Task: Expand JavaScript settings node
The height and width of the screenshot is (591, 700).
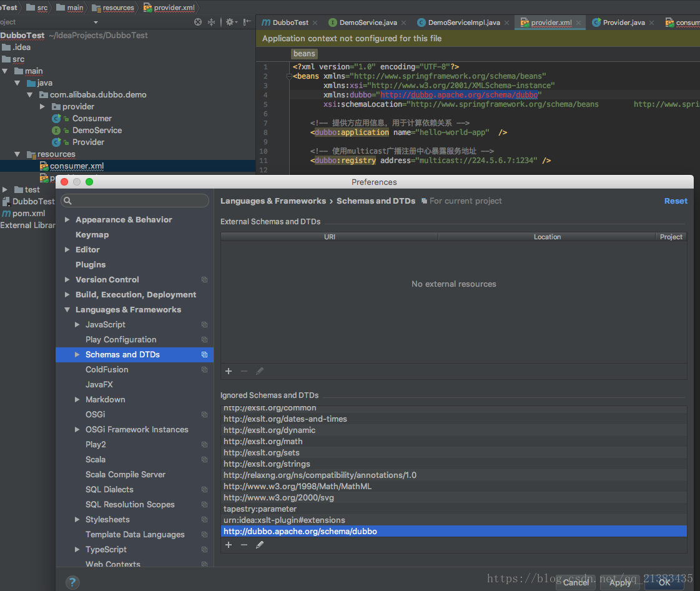Action: point(77,325)
